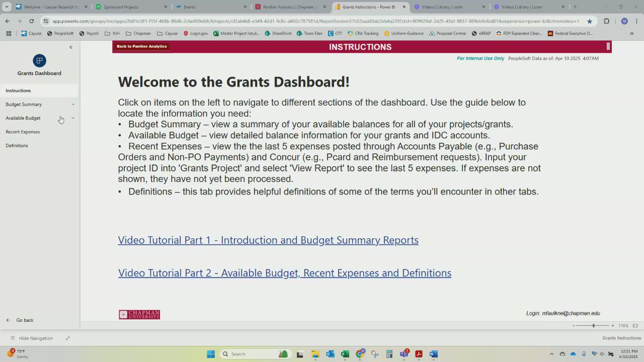The width and height of the screenshot is (644, 362).
Task: Close the Grants Instructions tab
Action: [404, 7]
